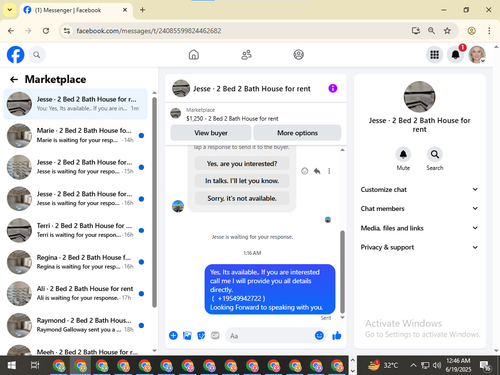This screenshot has height=375, width=500.
Task: Open Ali's 2 Bed 2 Bath conversation
Action: tap(75, 293)
